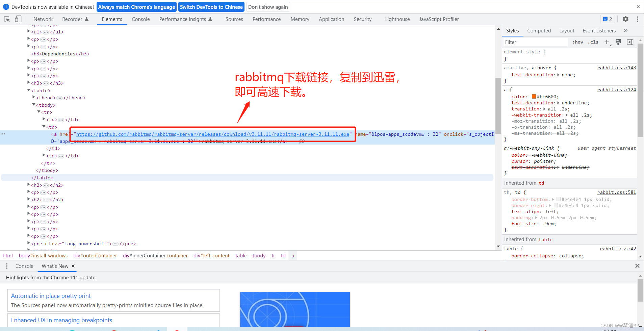Toggle rendering emulations paintbrush icon
This screenshot has height=331, width=644.
[618, 42]
